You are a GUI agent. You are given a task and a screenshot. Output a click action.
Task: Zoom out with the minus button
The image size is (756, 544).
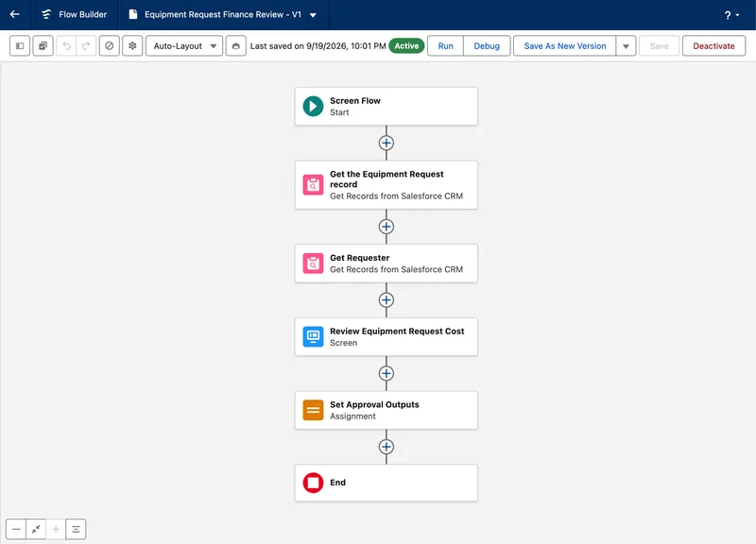(x=16, y=529)
